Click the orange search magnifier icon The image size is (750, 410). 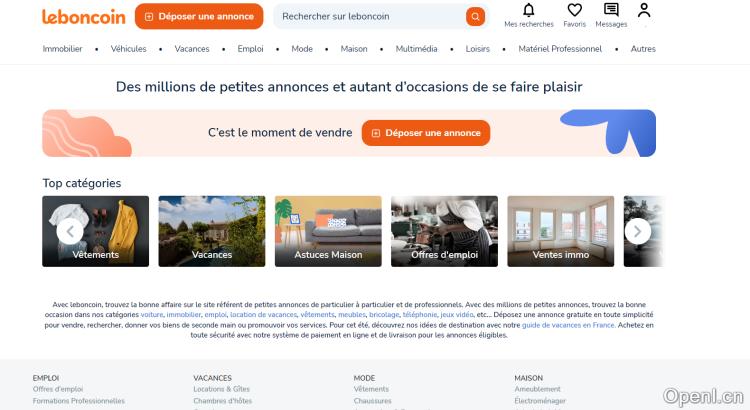(x=475, y=17)
